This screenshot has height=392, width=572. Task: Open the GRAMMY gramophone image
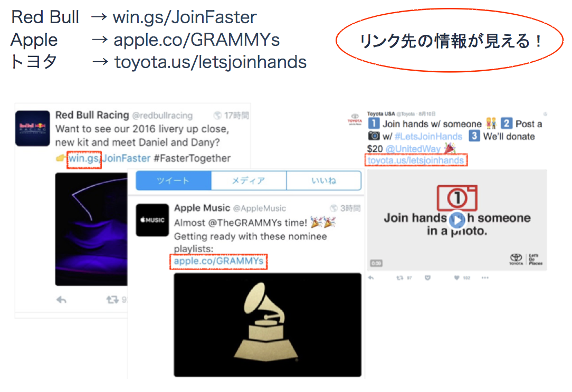(268, 324)
